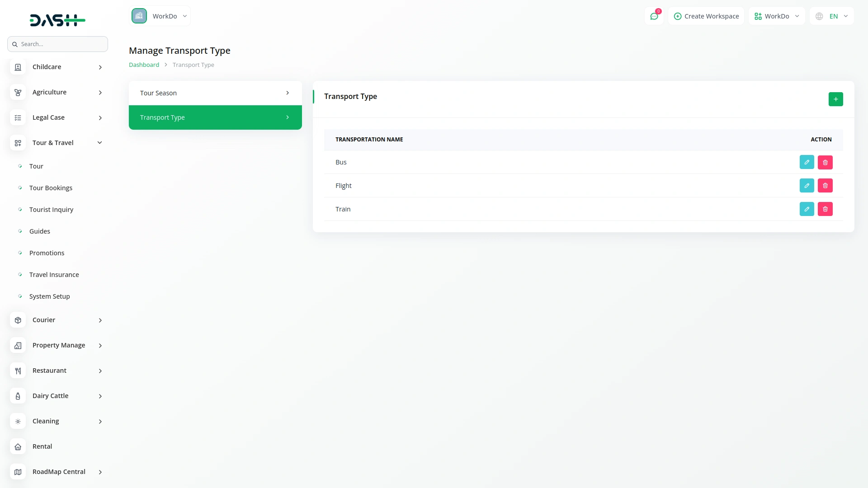Open the EN language dropdown
Screen dimensions: 868x488
(832, 16)
